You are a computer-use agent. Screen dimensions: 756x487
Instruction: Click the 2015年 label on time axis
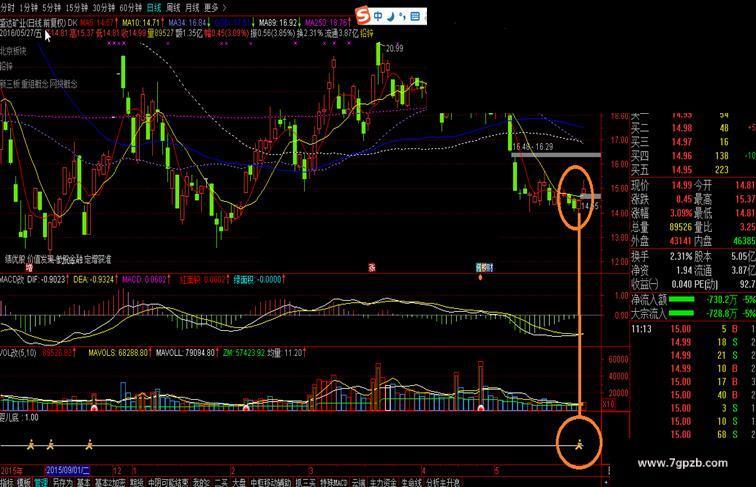(x=12, y=470)
